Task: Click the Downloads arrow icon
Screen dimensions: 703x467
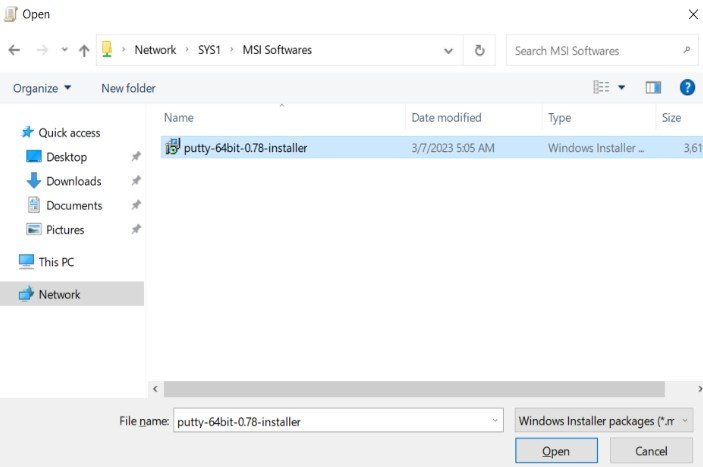Action: click(x=34, y=180)
